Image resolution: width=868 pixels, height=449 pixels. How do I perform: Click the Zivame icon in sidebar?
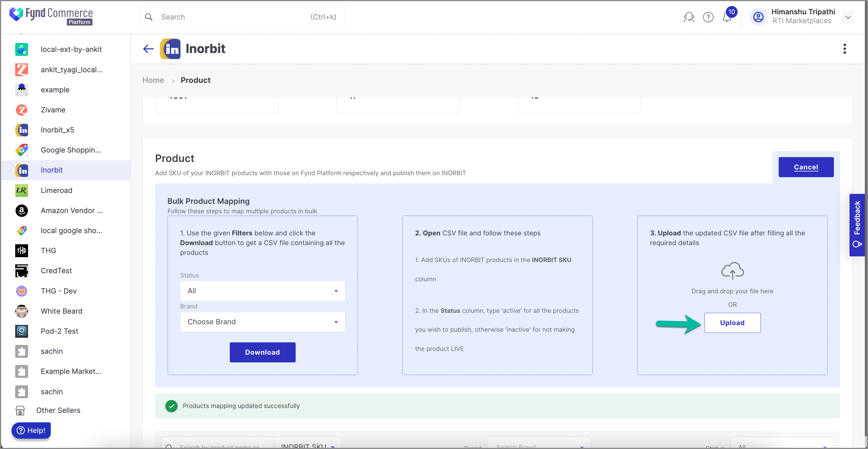[21, 110]
